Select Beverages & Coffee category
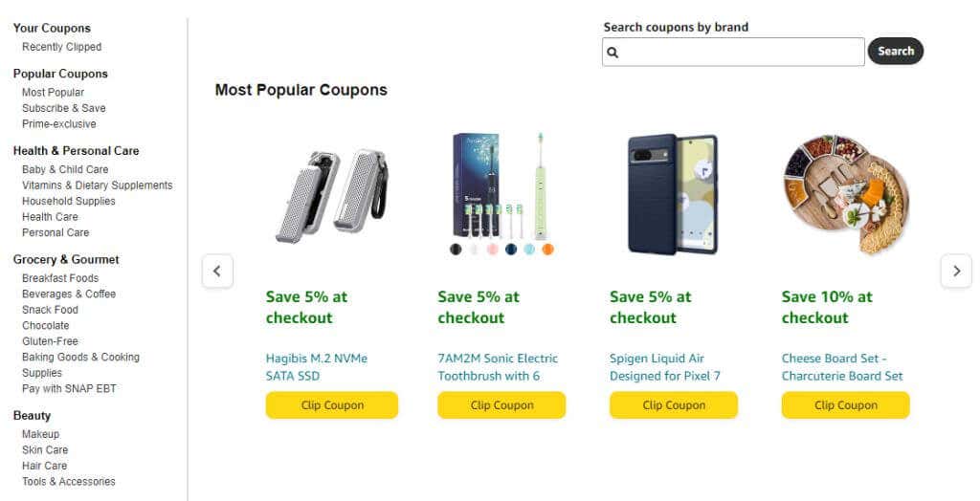The height and width of the screenshot is (501, 980). point(69,294)
